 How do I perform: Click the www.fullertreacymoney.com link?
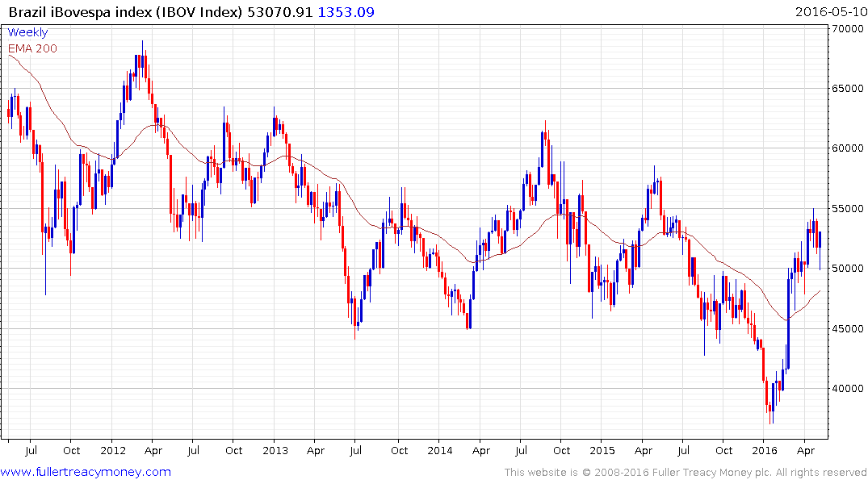tap(86, 472)
